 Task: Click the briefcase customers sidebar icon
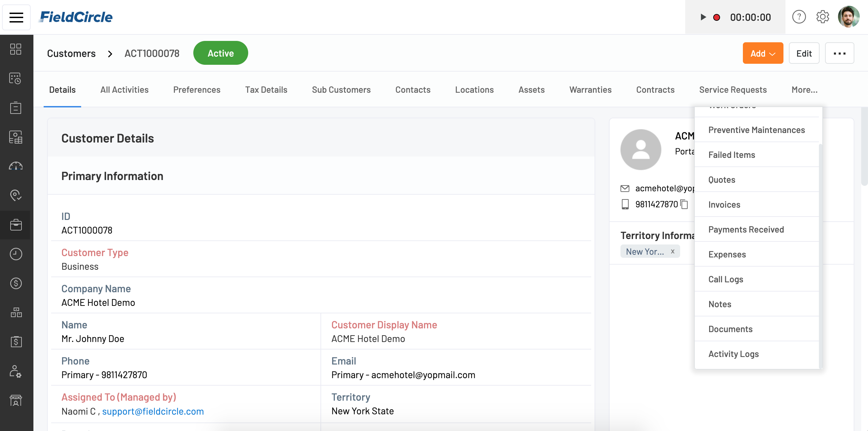pos(16,225)
